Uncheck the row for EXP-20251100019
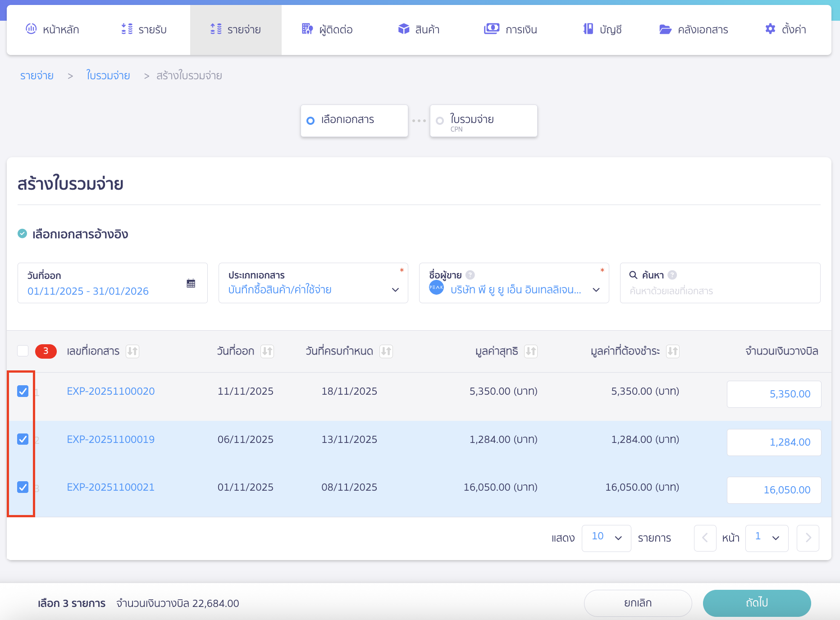 [x=23, y=439]
